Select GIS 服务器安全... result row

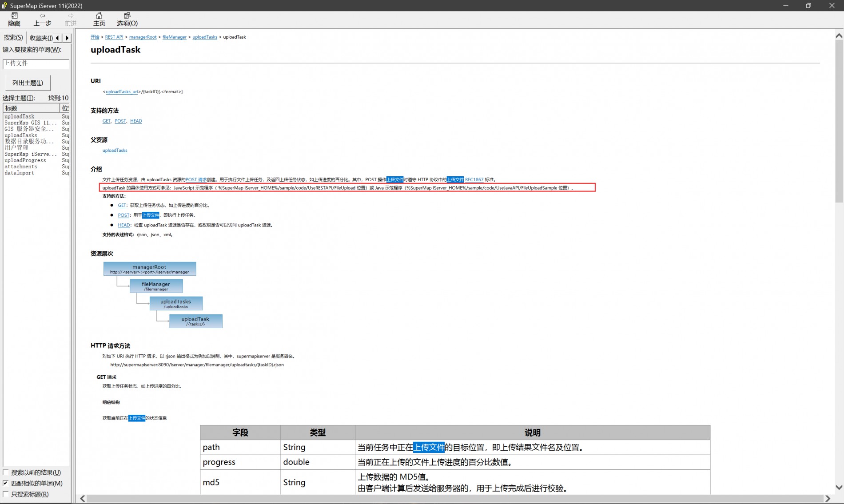click(36, 129)
